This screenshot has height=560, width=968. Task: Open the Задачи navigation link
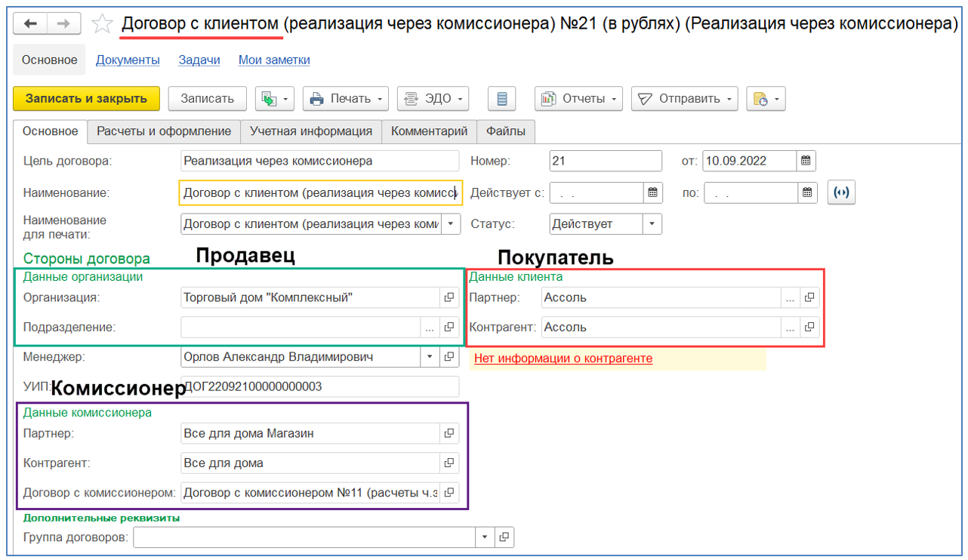tap(199, 60)
